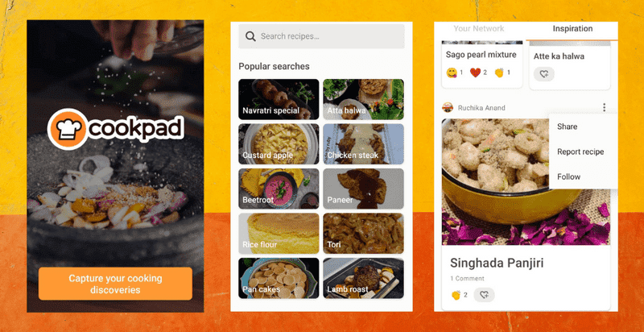Image resolution: width=644 pixels, height=332 pixels.
Task: Click the yummy face emoji reaction
Action: point(452,73)
